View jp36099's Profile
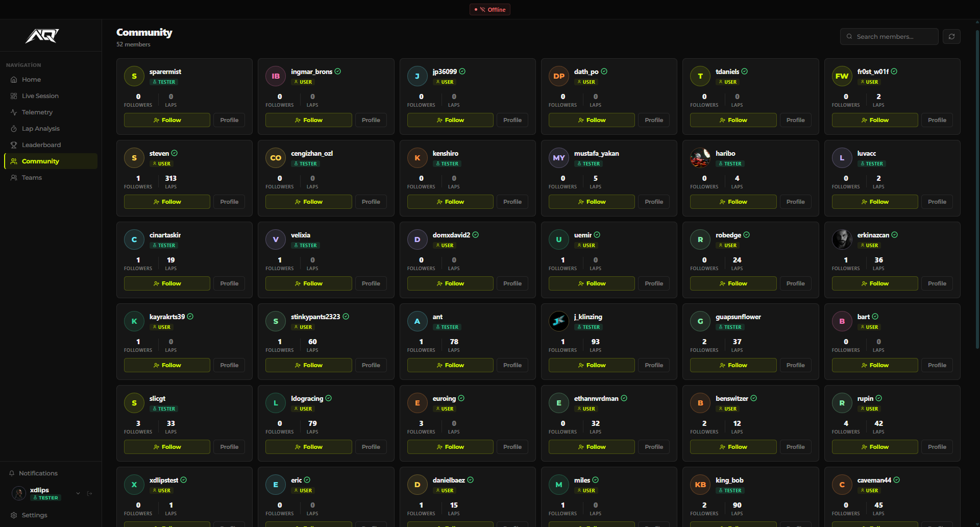Image resolution: width=980 pixels, height=527 pixels. (512, 120)
